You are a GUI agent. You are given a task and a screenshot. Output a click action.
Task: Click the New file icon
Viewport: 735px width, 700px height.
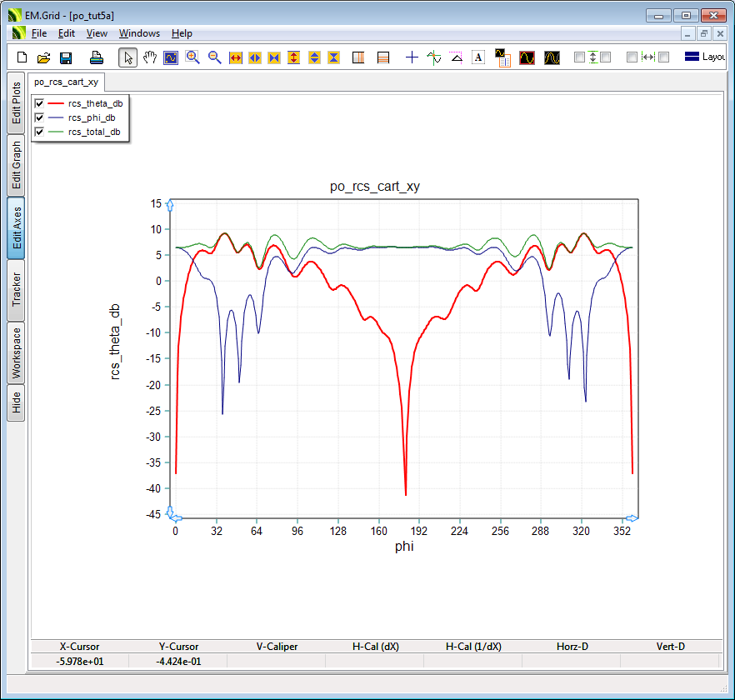tap(22, 57)
